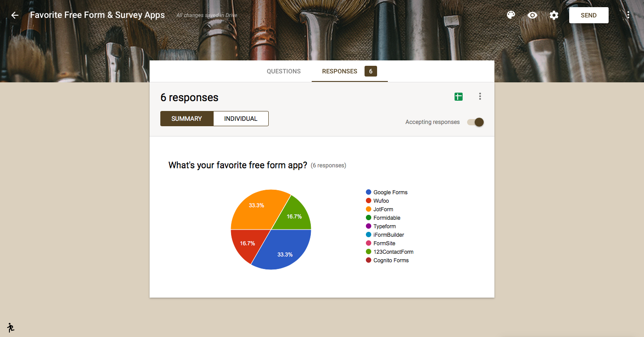Image resolution: width=644 pixels, height=337 pixels.
Task: Select the Typeform legend entry
Action: [x=381, y=226]
